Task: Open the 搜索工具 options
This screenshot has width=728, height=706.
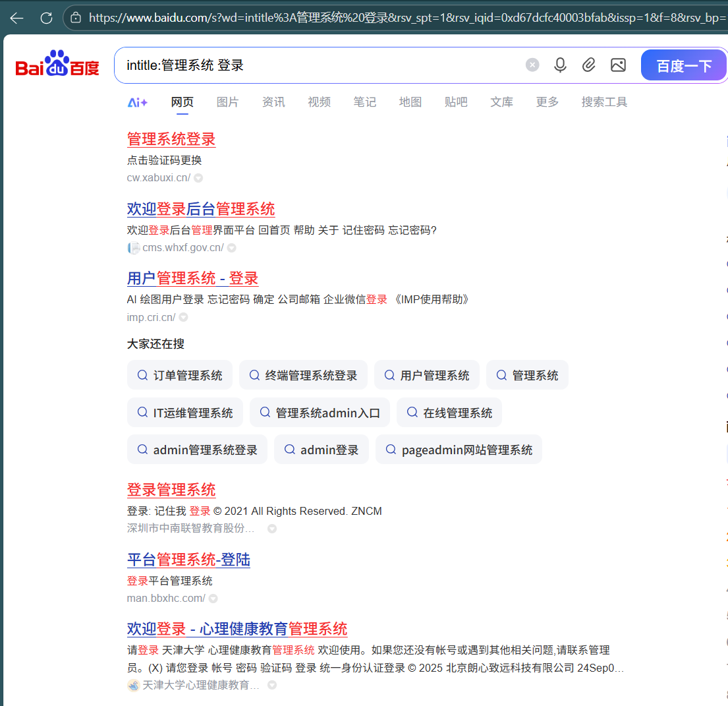Action: (603, 102)
